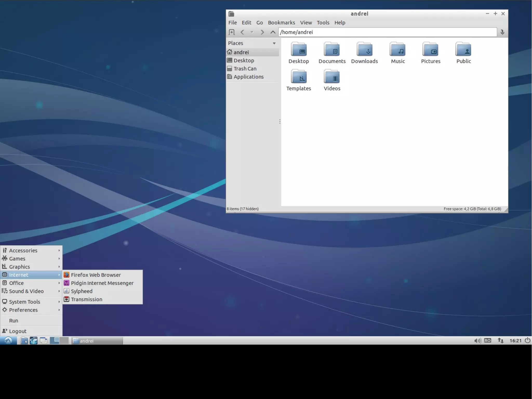
Task: Open the Tools menu in the menu bar
Action: 323,23
